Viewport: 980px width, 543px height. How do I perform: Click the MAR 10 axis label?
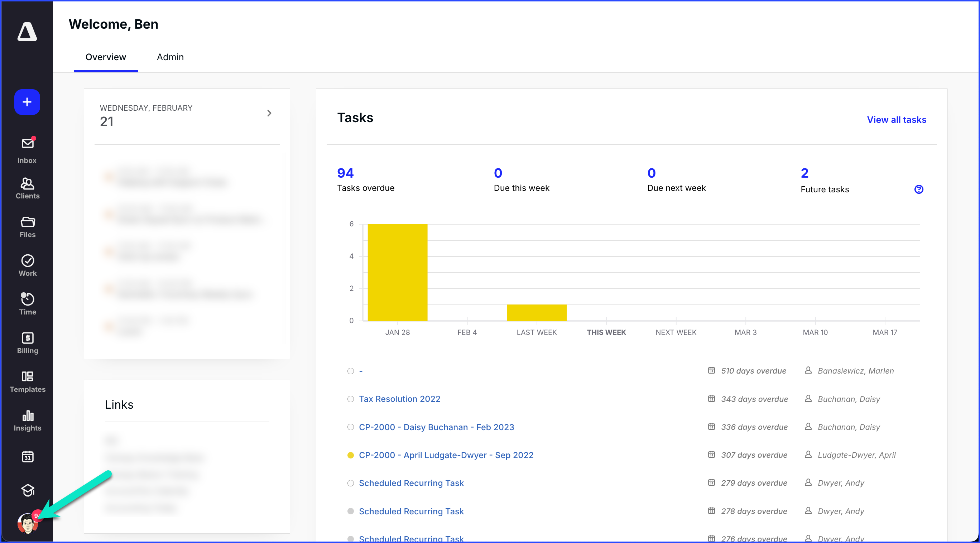815,332
